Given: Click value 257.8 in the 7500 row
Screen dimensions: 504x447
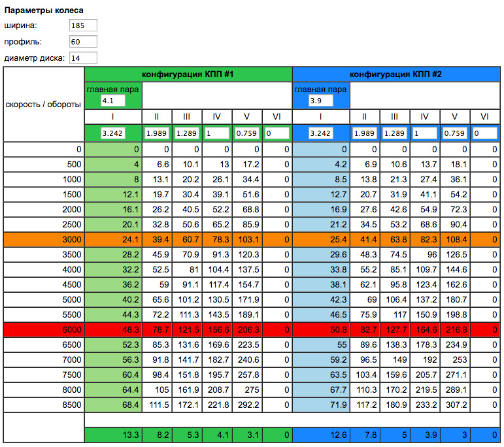Looking at the screenshot, I should point(248,374).
